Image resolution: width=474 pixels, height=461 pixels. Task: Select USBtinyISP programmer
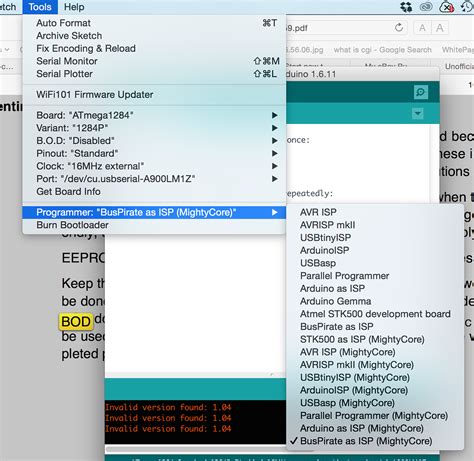375,238
